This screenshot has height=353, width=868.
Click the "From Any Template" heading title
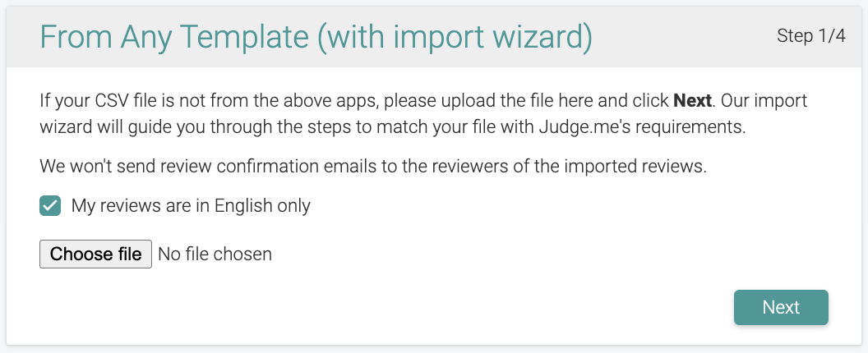(176, 37)
